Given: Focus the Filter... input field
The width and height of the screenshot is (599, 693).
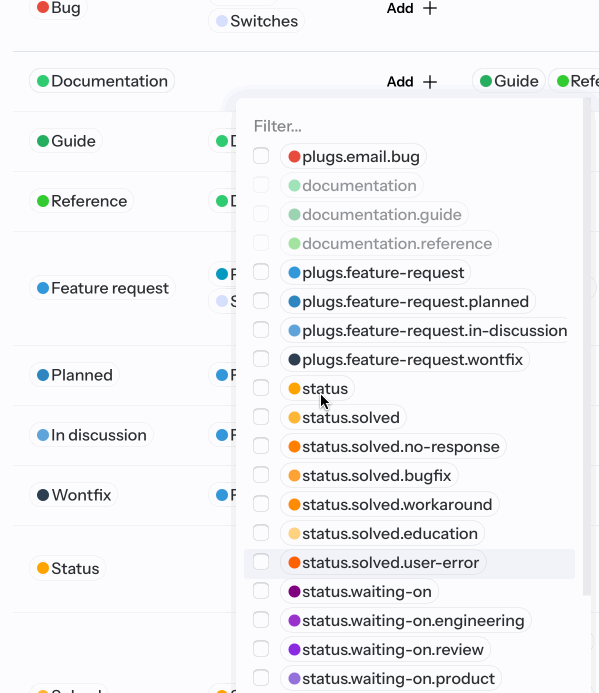Looking at the screenshot, I should coord(411,126).
